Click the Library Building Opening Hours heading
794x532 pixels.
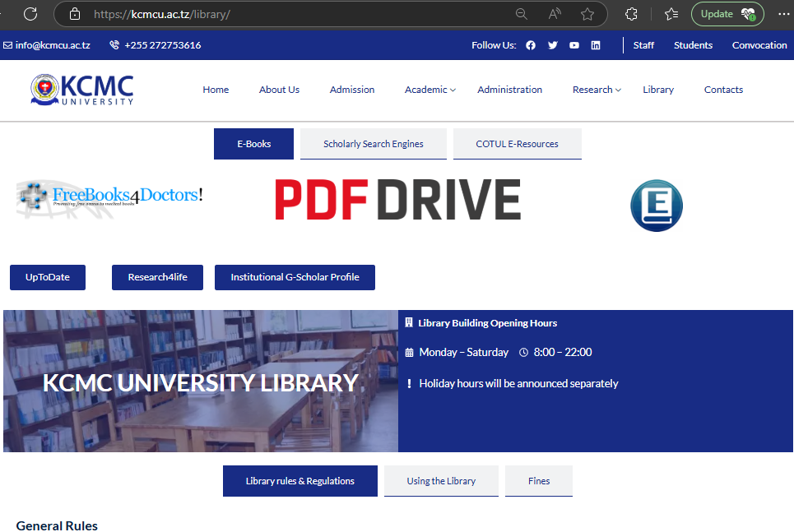click(x=487, y=323)
